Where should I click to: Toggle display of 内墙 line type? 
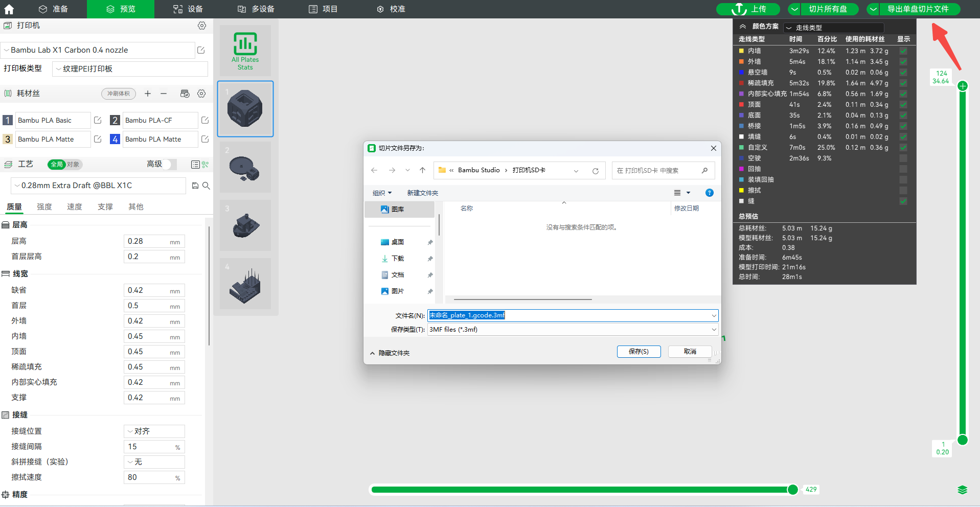tap(903, 51)
